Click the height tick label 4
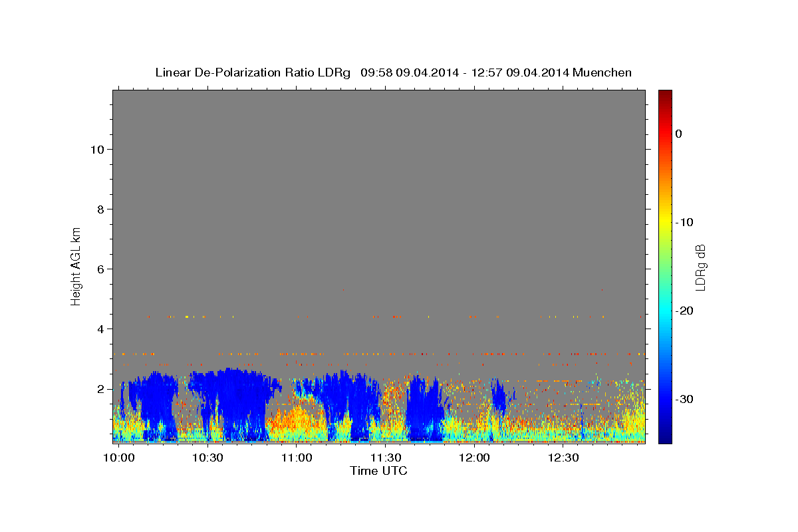 click(101, 329)
